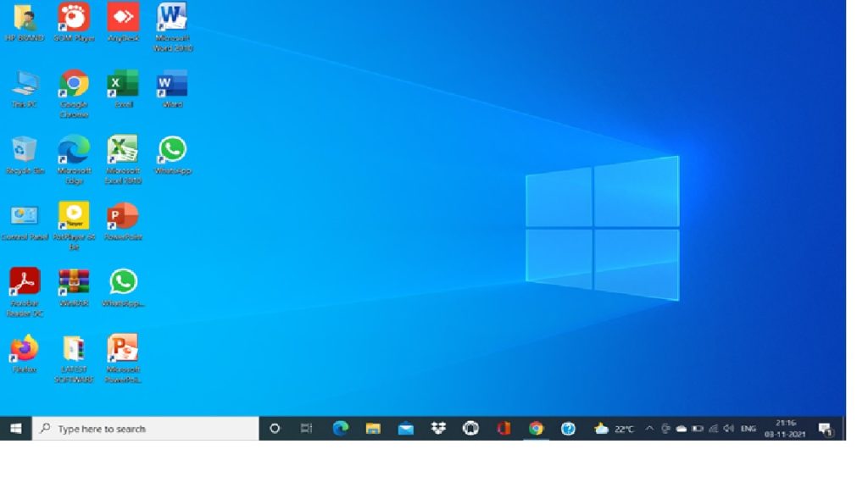Select the red PowerPoint desktop shortcut
This screenshot has height=488, width=868.
point(123,221)
